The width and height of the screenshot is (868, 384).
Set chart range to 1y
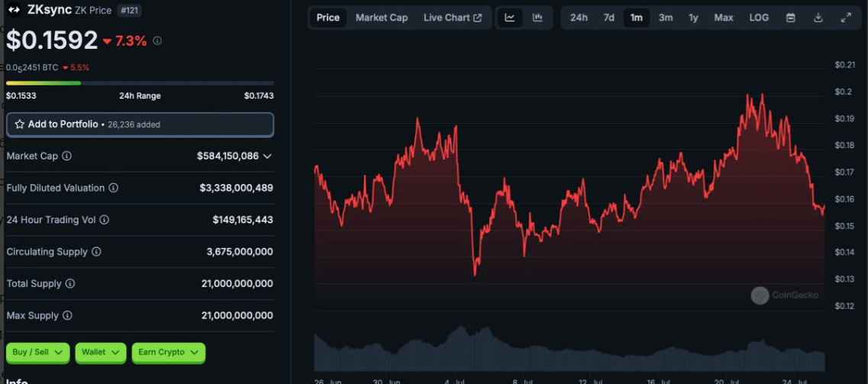click(x=693, y=18)
